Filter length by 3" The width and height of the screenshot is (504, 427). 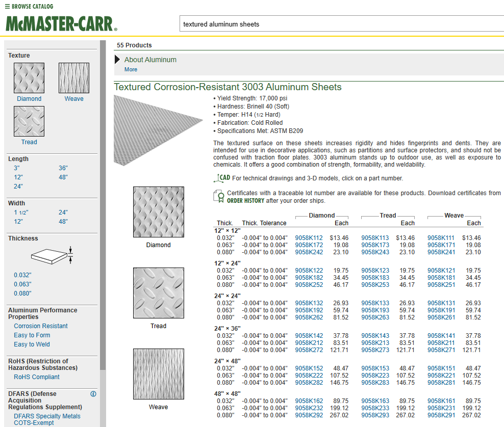(x=17, y=168)
